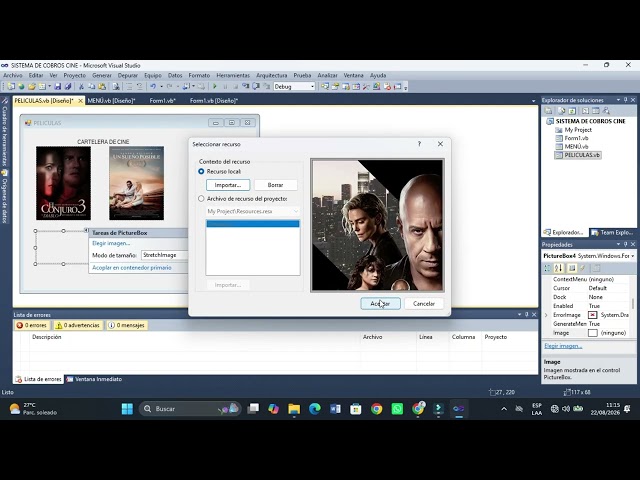Click the El Conjuro 3 poster on the form

tap(63, 183)
